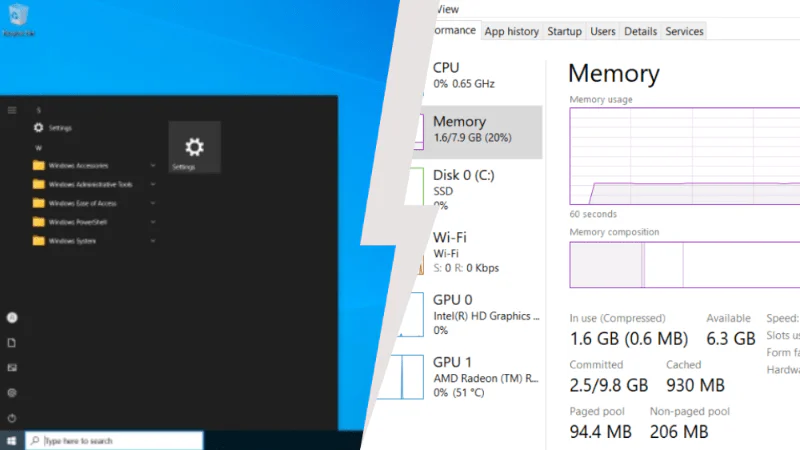Expand the Windows Administrative Tools chevron
800x450 pixels.
tap(153, 185)
